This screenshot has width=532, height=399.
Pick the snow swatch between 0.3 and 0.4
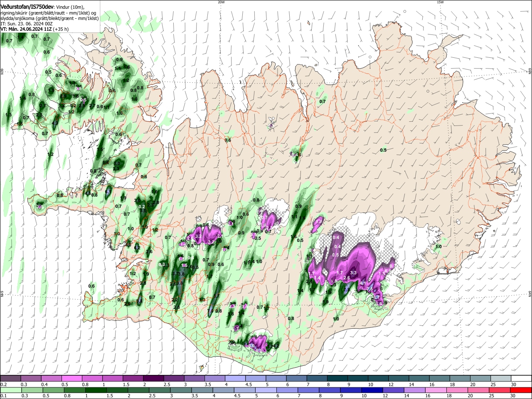coord(31,378)
